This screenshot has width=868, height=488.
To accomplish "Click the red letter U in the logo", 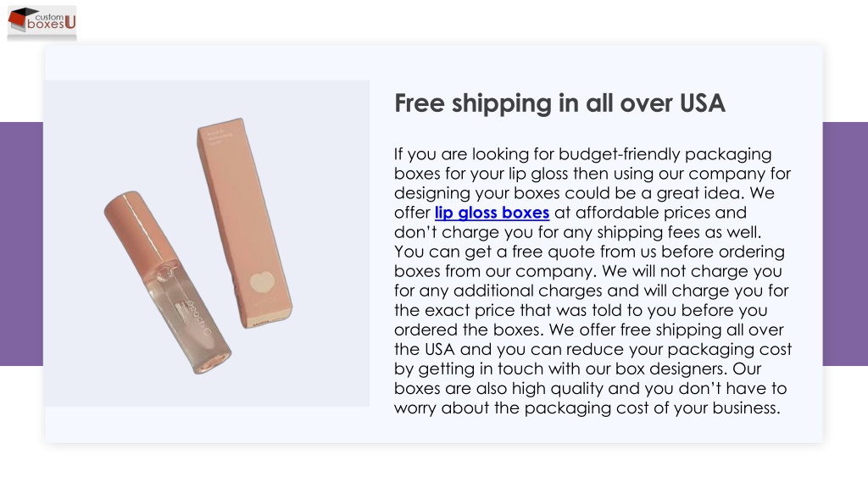I will tap(70, 22).
